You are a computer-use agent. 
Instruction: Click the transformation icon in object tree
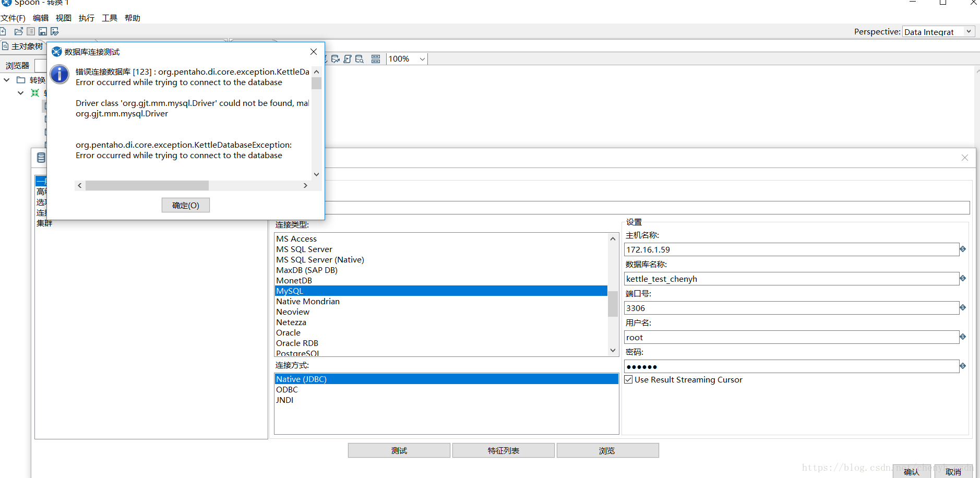[x=35, y=93]
